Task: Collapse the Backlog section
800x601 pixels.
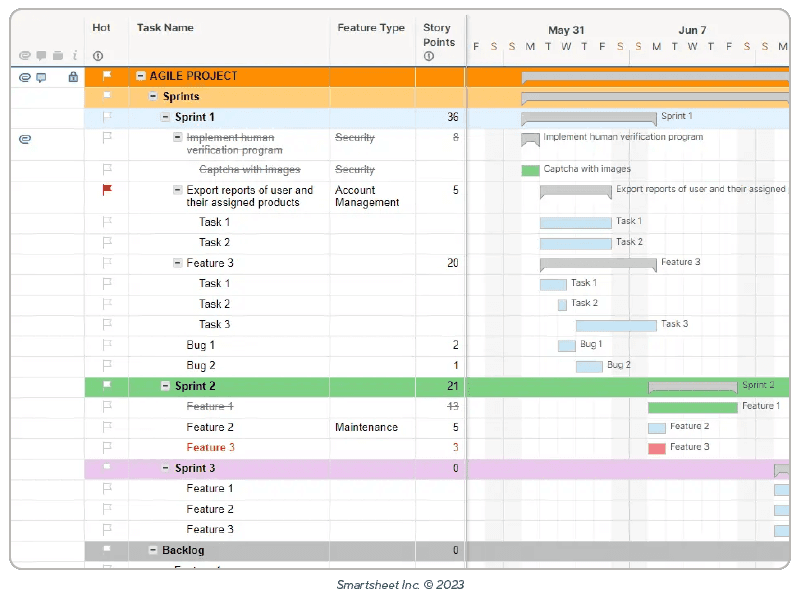Action: [x=153, y=550]
